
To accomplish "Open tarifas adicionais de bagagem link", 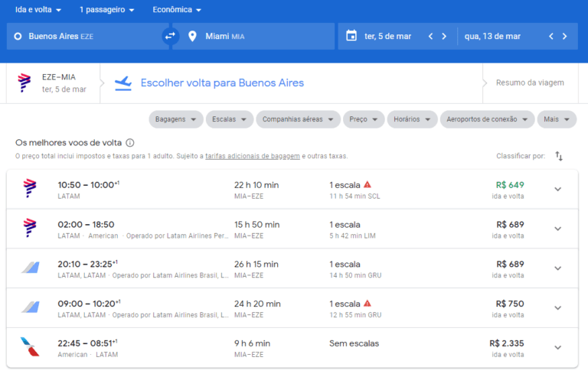I will 253,156.
